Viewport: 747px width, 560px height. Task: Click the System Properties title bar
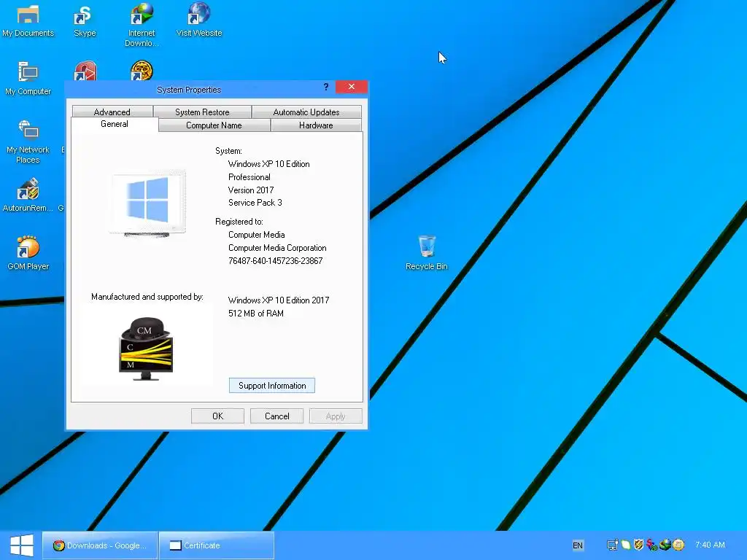coord(189,90)
